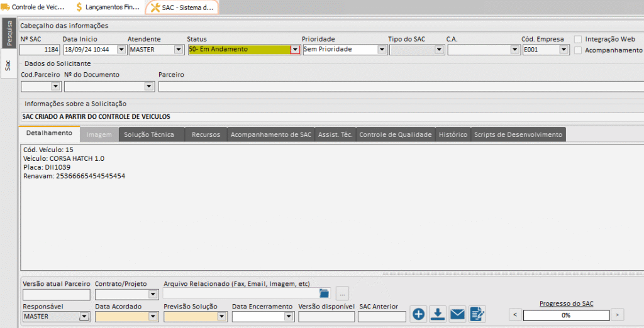The height and width of the screenshot is (328, 644).
Task: Open the Status dropdown arrow
Action: tap(295, 50)
